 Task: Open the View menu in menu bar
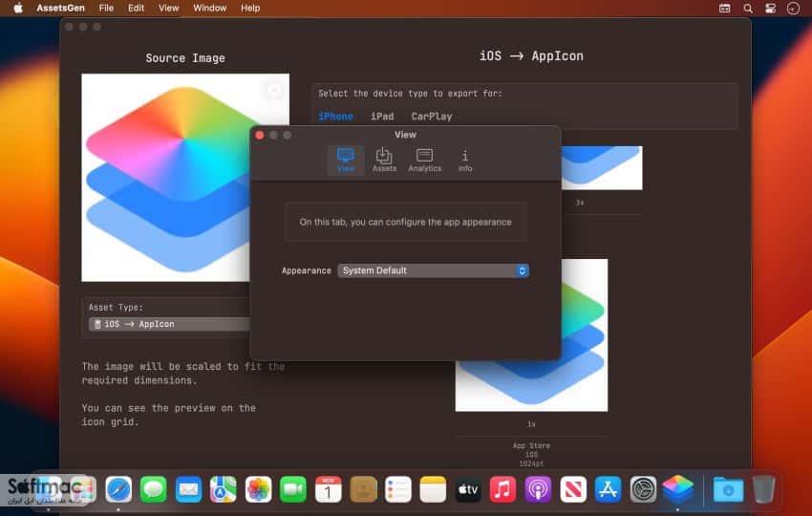pyautogui.click(x=168, y=8)
